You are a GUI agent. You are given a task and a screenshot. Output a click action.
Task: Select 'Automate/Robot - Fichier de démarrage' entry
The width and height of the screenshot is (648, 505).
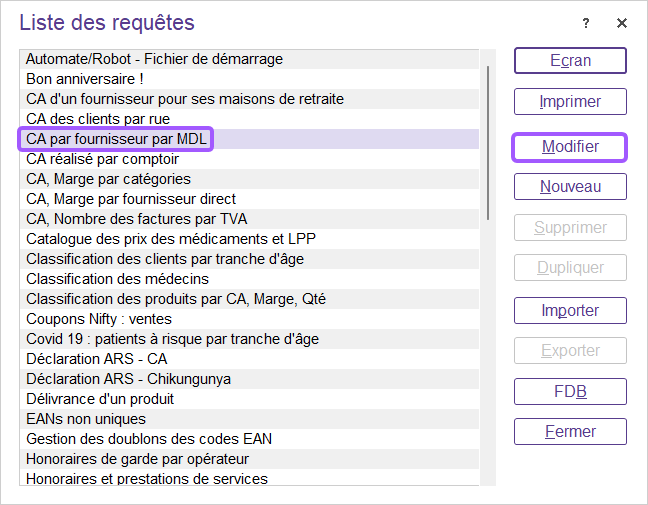pyautogui.click(x=154, y=59)
